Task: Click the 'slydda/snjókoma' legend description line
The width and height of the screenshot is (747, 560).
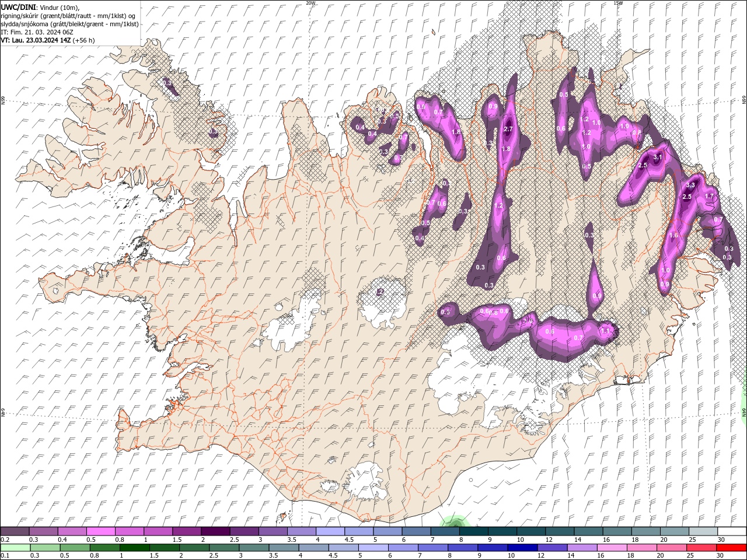Action: [70, 24]
